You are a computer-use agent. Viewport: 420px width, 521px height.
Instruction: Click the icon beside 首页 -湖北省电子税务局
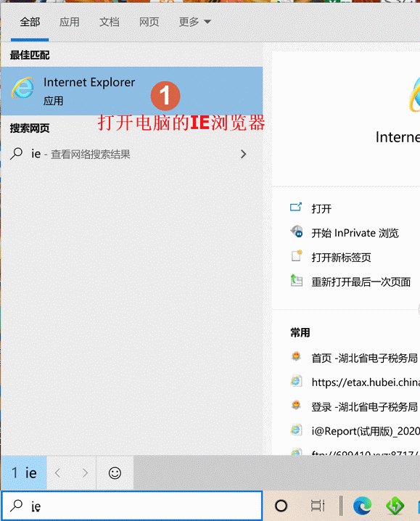(296, 356)
